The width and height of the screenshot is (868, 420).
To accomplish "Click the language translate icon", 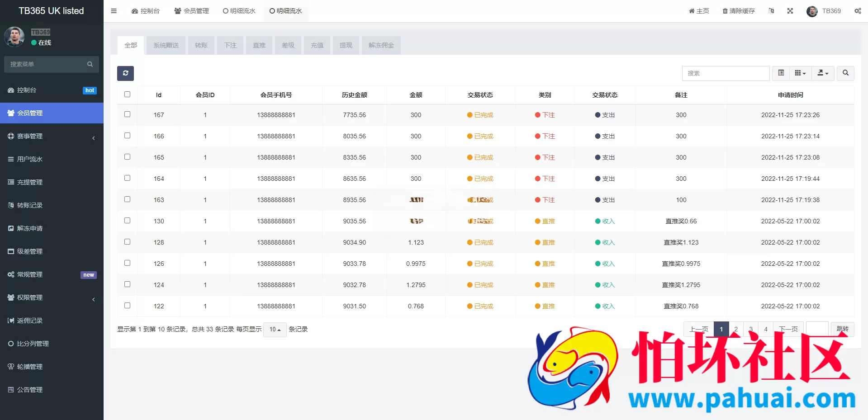I will (x=771, y=11).
